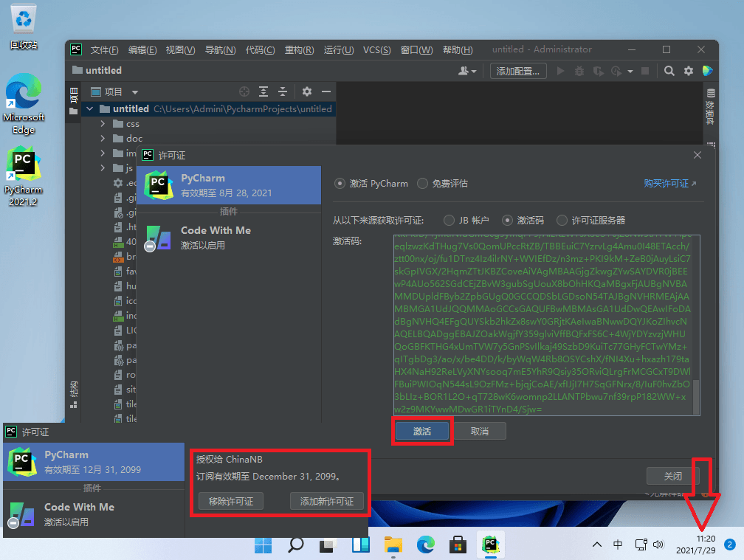The image size is (744, 560).
Task: Click the Code With Me user icon
Action: tap(464, 71)
